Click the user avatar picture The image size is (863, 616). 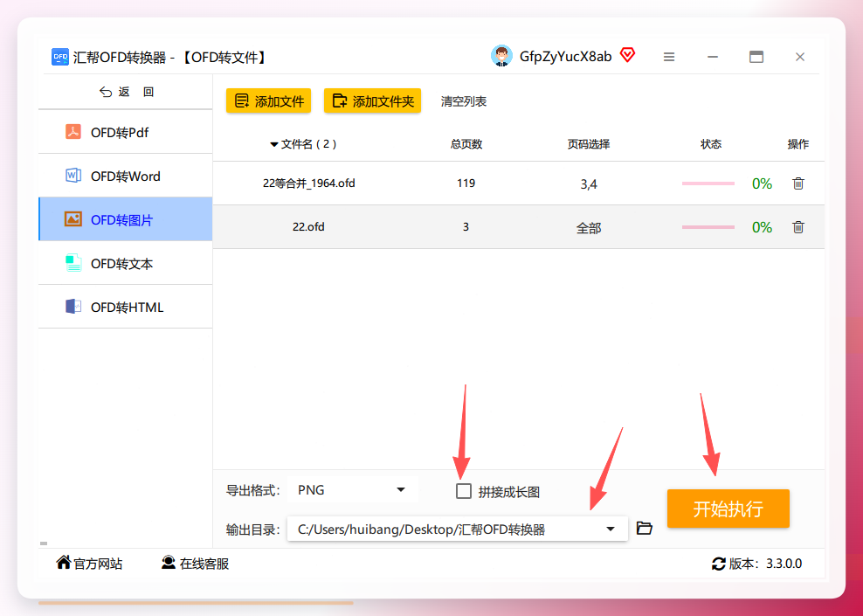(x=501, y=56)
